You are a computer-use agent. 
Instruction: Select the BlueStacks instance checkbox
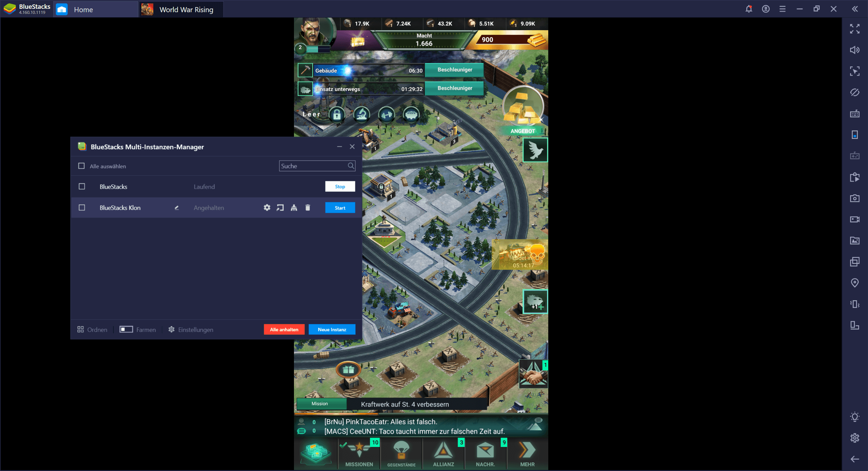82,186
